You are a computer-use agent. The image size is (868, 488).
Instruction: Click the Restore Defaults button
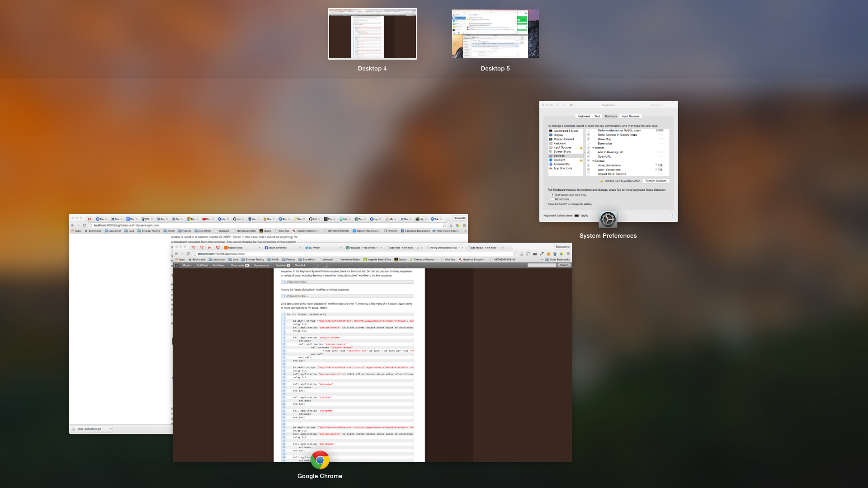coord(656,181)
